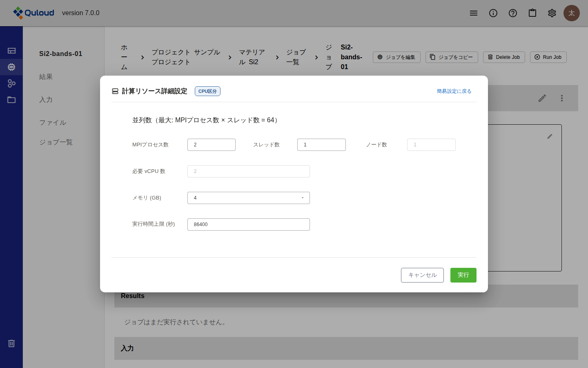This screenshot has height=368, width=588.
Task: Focus the MPIプロセス数 input field
Action: (212, 145)
